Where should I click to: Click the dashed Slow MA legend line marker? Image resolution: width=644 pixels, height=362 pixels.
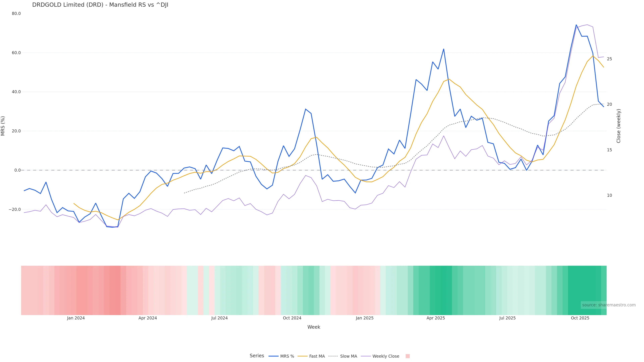coord(333,356)
